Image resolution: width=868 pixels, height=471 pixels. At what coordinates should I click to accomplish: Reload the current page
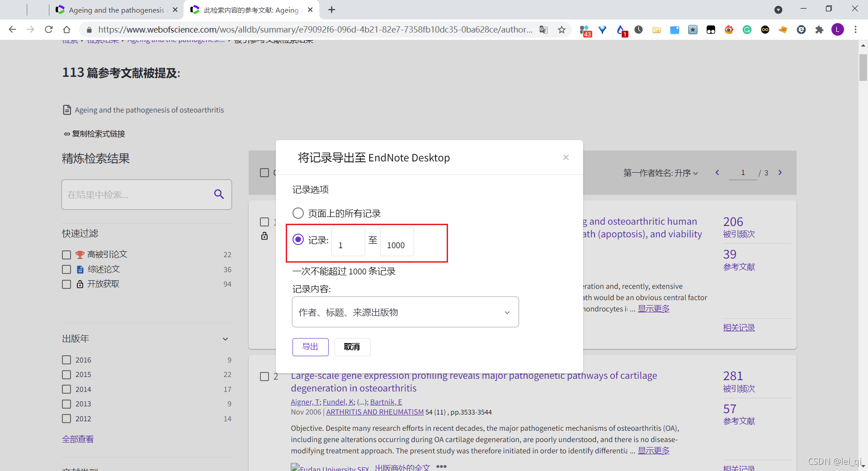pos(49,29)
